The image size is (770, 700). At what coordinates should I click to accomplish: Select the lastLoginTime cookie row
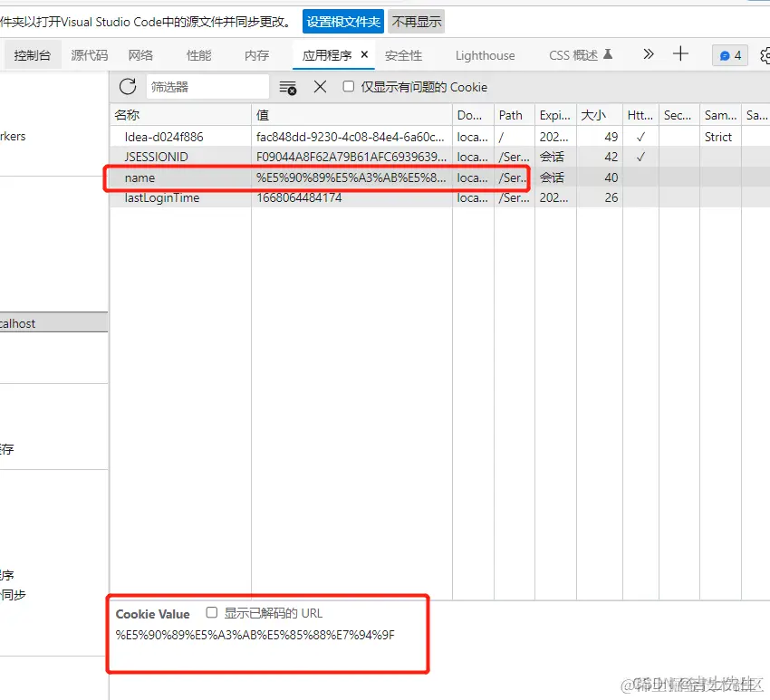tap(439, 197)
